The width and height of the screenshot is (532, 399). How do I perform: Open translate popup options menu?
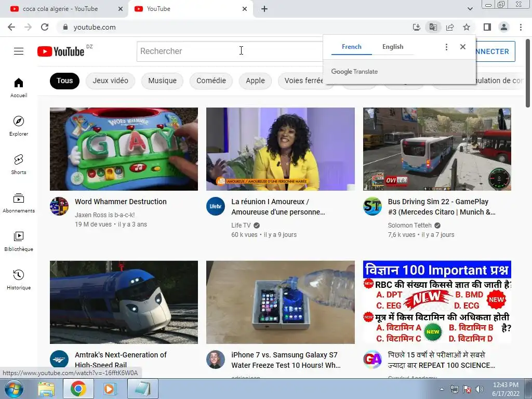point(446,47)
